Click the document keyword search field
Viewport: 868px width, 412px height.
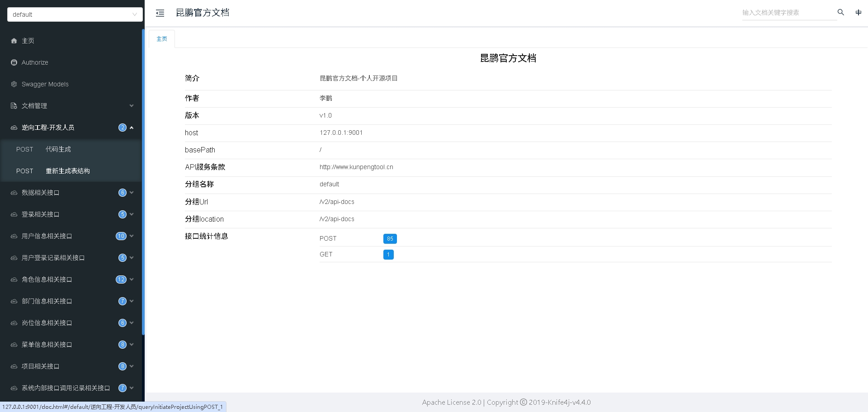(788, 13)
